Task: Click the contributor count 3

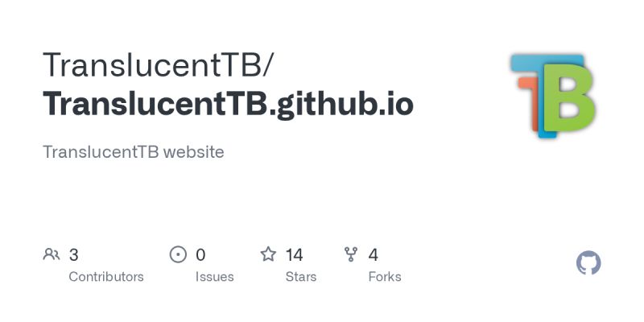Action: [73, 255]
